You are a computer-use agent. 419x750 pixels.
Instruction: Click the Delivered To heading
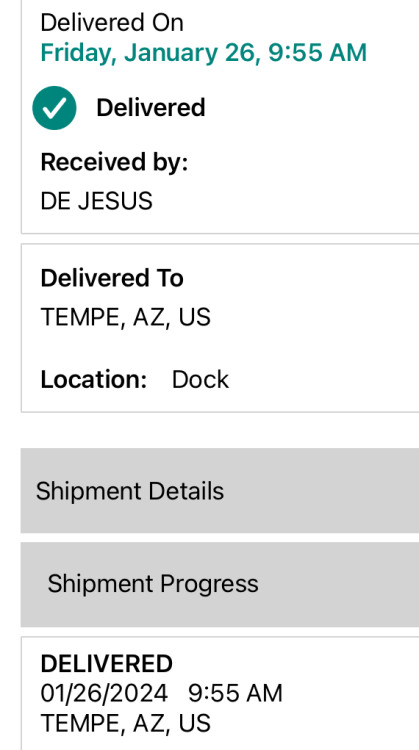pos(112,278)
